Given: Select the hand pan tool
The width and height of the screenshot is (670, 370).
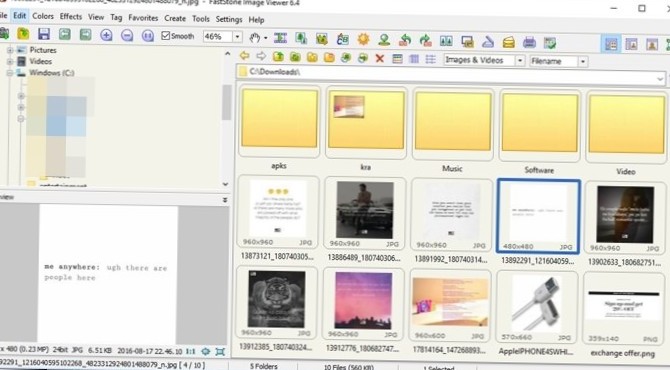Looking at the screenshot, I should pyautogui.click(x=255, y=38).
